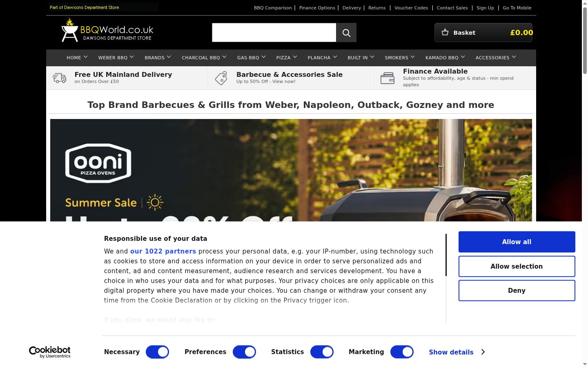Expand the Brands dropdown
The image size is (588, 368).
158,58
